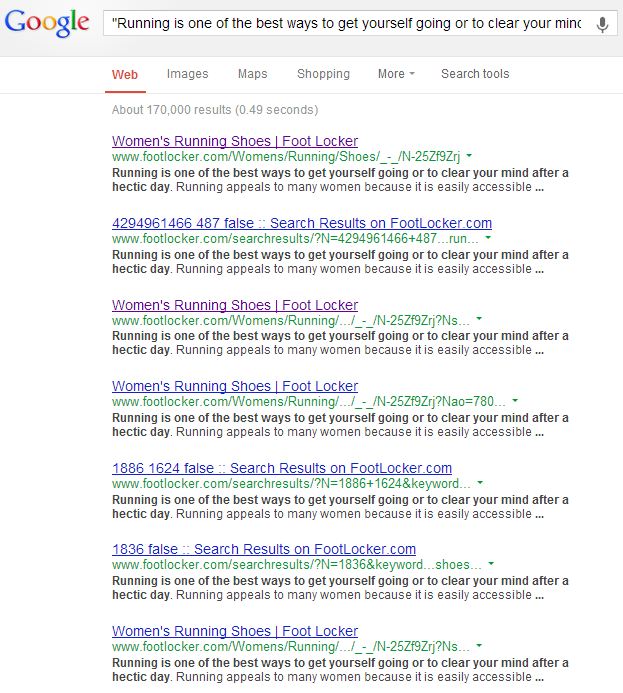
Task: Switch to the Maps tab
Action: click(252, 74)
